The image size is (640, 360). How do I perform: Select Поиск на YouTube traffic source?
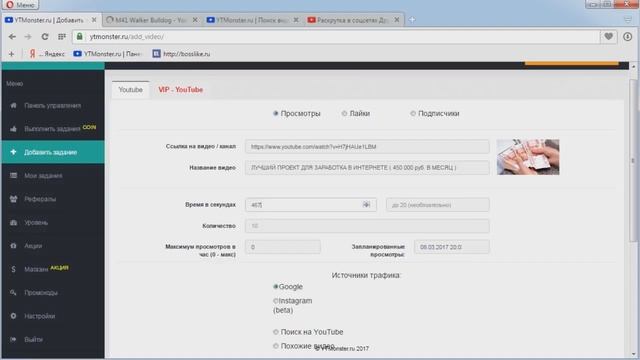[x=276, y=332]
